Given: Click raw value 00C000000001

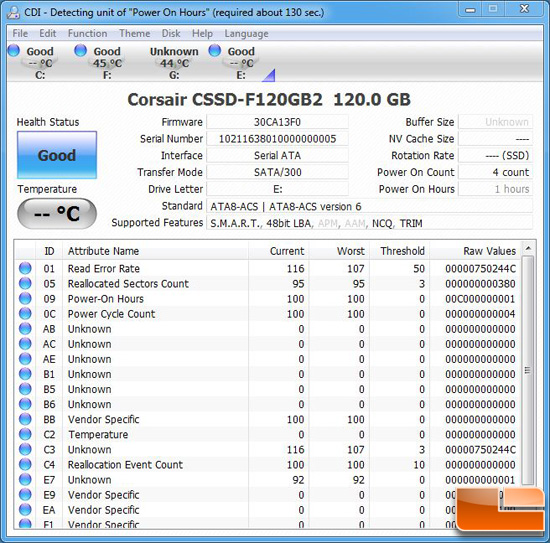Looking at the screenshot, I should (x=480, y=299).
